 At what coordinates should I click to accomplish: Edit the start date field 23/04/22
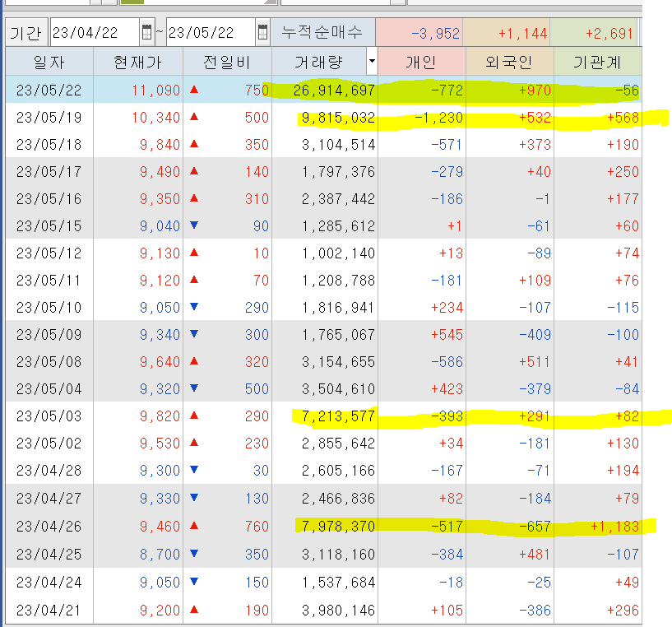(95, 32)
